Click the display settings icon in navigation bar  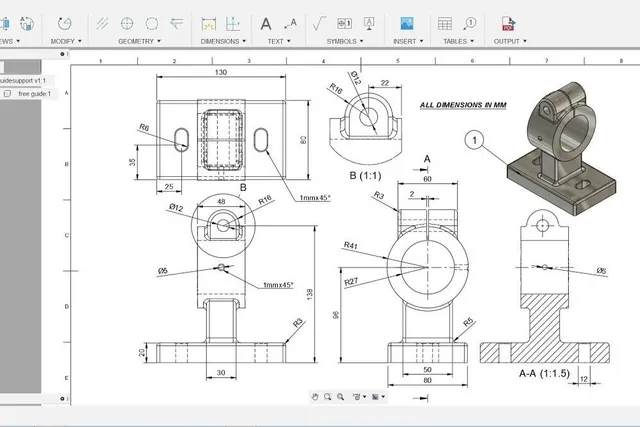pos(375,397)
